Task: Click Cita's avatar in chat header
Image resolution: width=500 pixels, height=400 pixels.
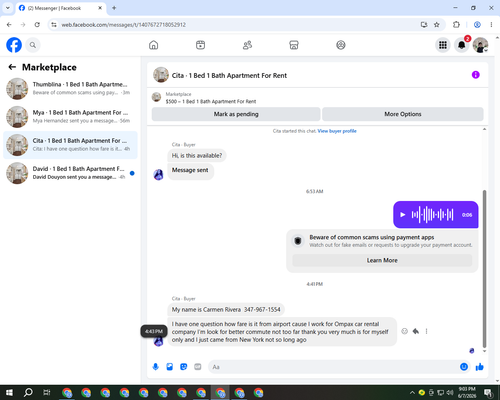Action: click(x=161, y=75)
